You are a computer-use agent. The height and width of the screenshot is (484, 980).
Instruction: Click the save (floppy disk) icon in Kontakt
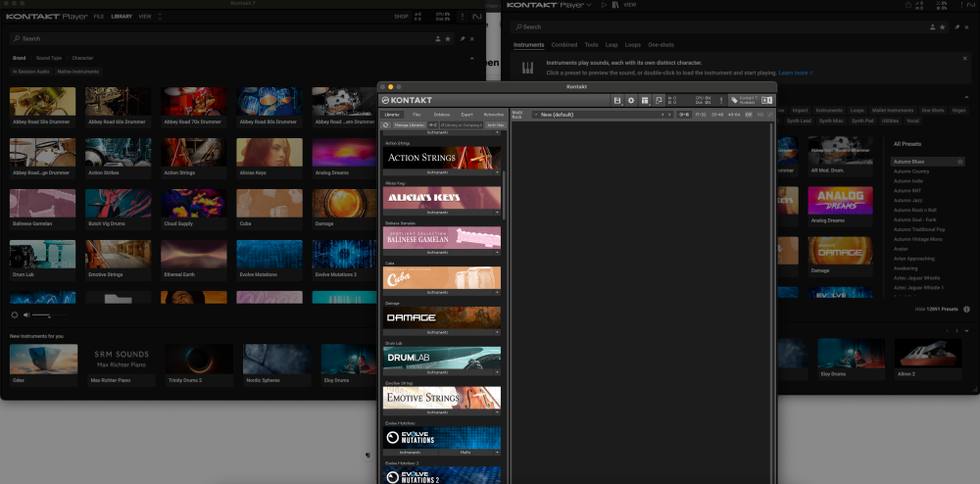pyautogui.click(x=616, y=100)
